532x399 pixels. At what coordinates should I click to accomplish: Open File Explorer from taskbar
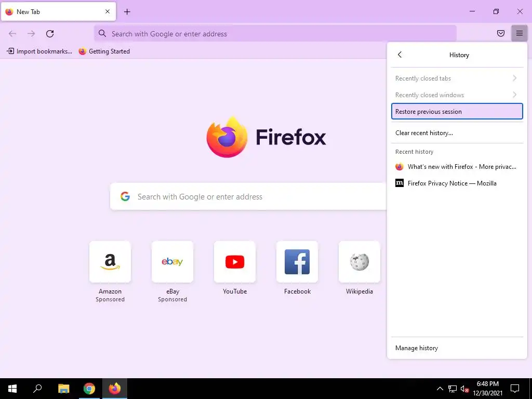coord(63,389)
